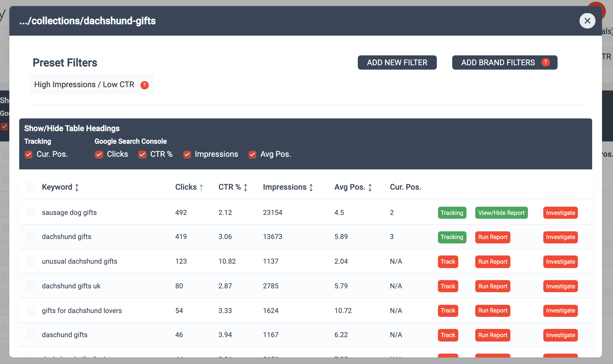This screenshot has height=364, width=613.
Task: Click the help icon beside High Impressions / Low CTR
Action: click(145, 85)
